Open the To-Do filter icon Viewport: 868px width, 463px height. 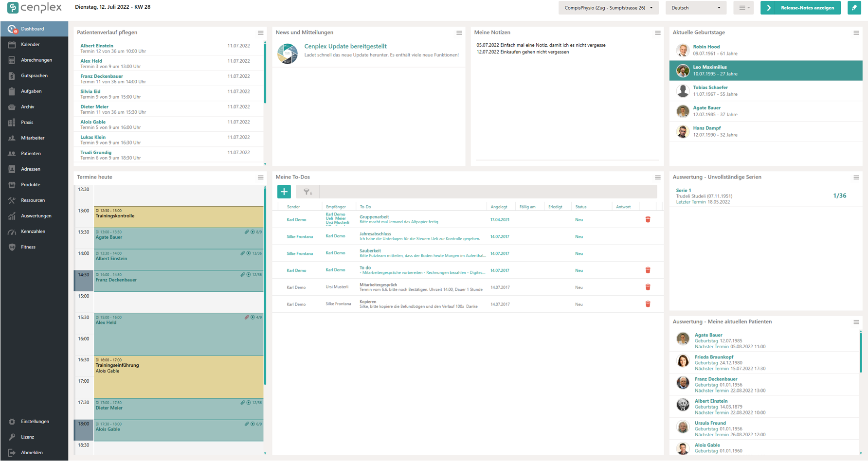(307, 192)
